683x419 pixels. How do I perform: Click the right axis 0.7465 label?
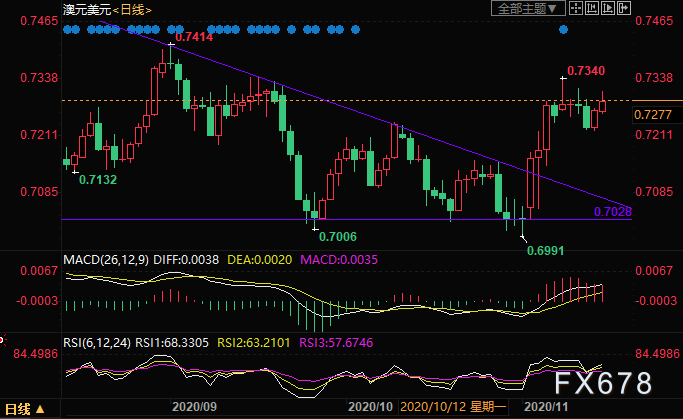tap(654, 21)
